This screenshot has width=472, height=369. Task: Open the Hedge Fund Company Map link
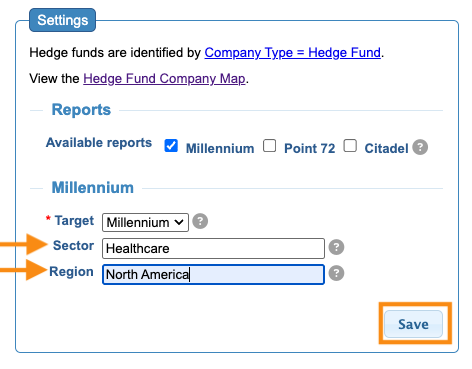pos(164,79)
